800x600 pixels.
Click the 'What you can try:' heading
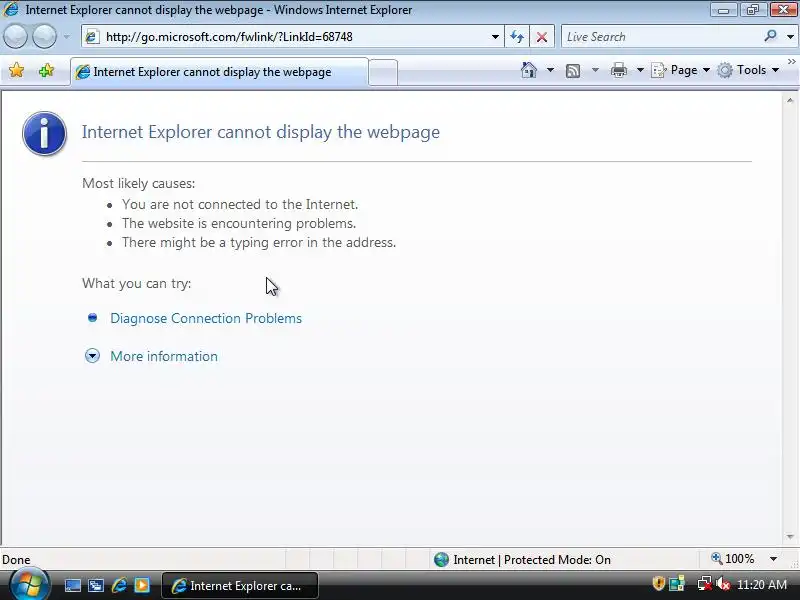(x=136, y=283)
